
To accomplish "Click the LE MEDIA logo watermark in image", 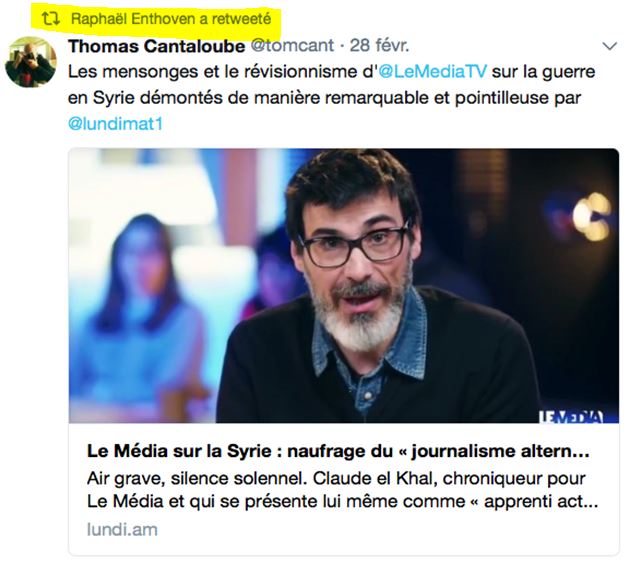I will (571, 417).
